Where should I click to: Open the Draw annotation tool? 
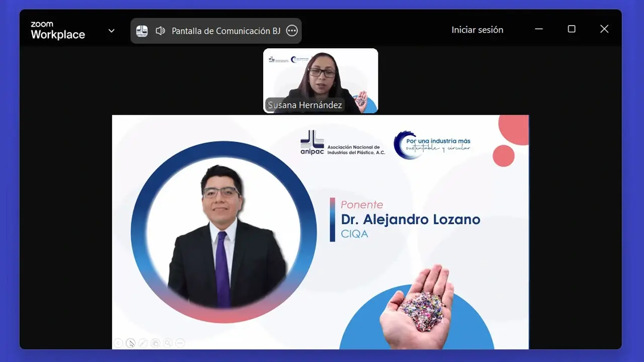[x=143, y=343]
